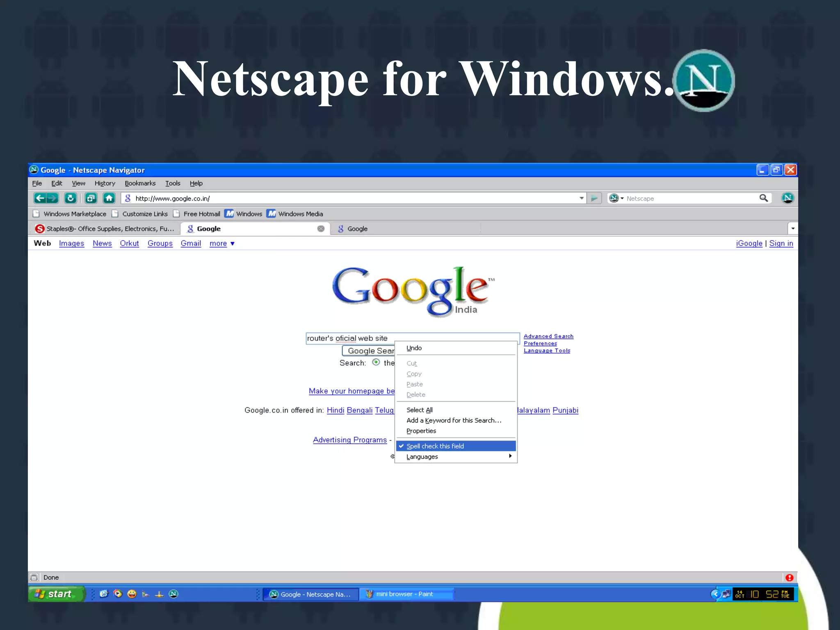Open the Images link
The height and width of the screenshot is (630, 840).
click(71, 244)
